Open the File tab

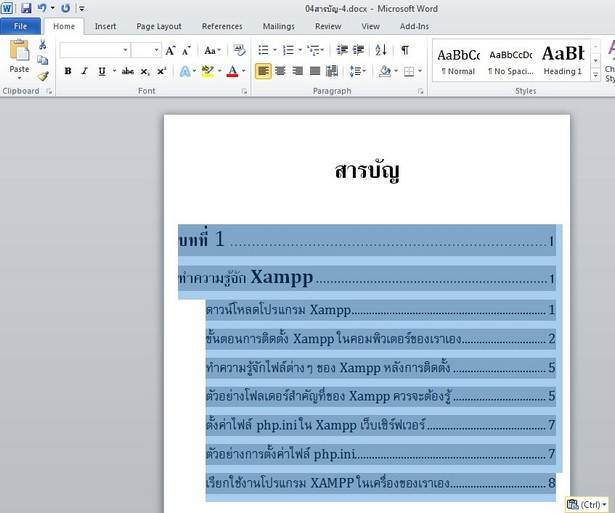pos(20,26)
